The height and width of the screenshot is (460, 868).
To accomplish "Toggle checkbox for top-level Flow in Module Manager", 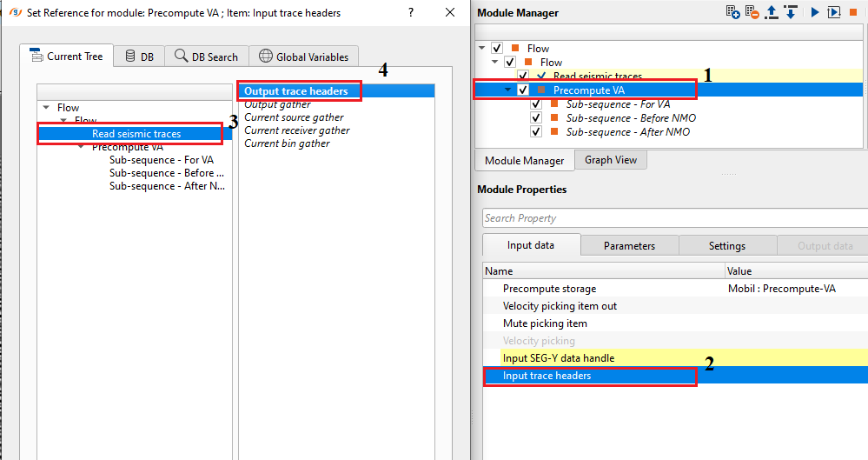I will 496,48.
